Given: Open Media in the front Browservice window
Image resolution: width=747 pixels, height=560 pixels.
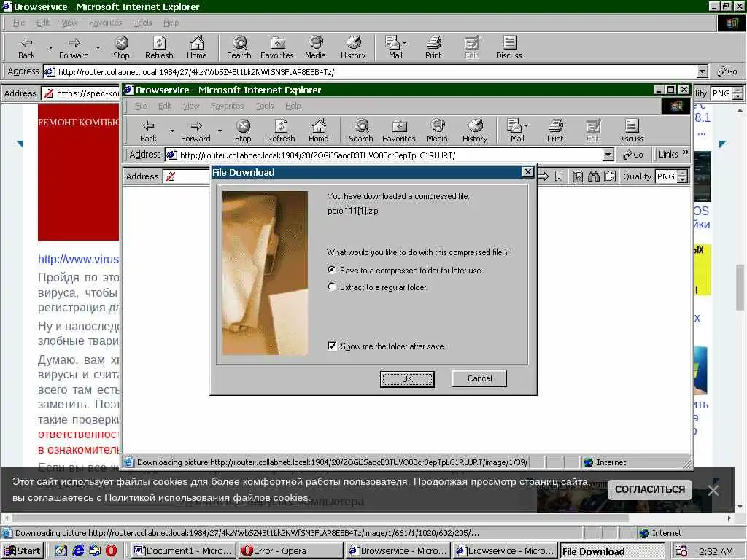Looking at the screenshot, I should coord(437,131).
